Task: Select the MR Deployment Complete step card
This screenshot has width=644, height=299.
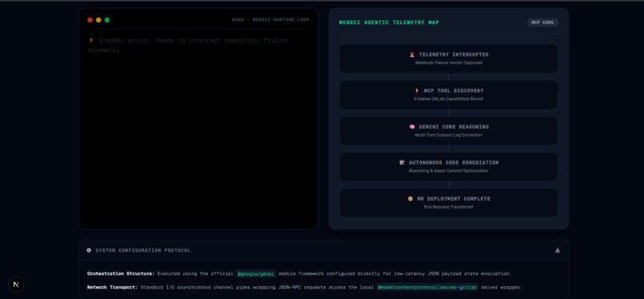Action: coord(448,202)
